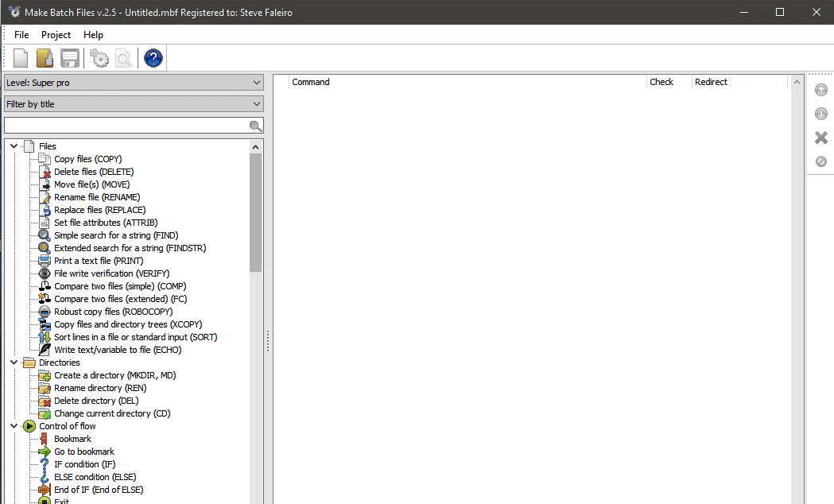Select Compare two files (extended) (FC)
Viewport: 834px width, 504px height.
coord(120,299)
